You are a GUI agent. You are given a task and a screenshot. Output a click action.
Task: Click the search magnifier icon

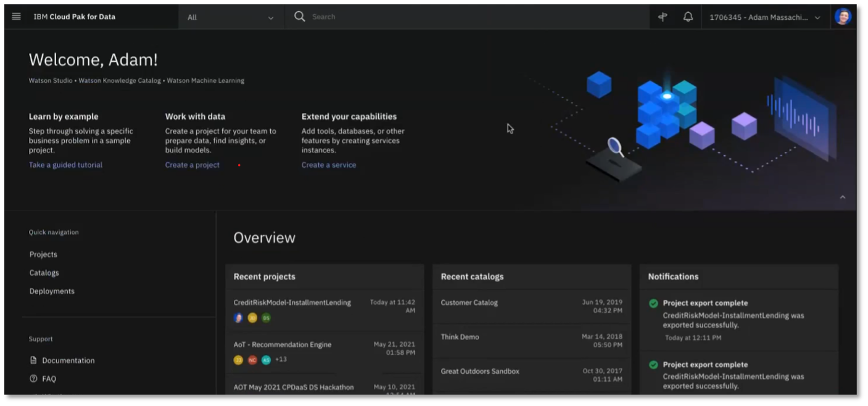[300, 17]
